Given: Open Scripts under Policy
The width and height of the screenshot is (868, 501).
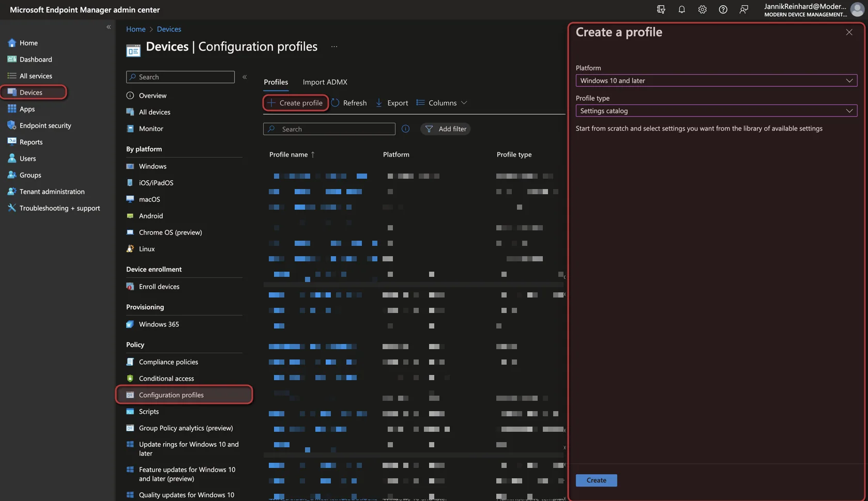Looking at the screenshot, I should coord(149,412).
